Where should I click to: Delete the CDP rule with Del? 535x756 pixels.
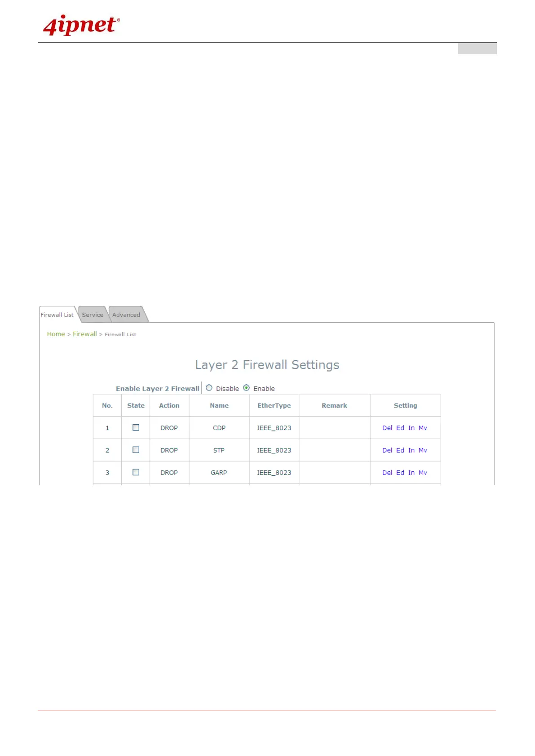387,428
